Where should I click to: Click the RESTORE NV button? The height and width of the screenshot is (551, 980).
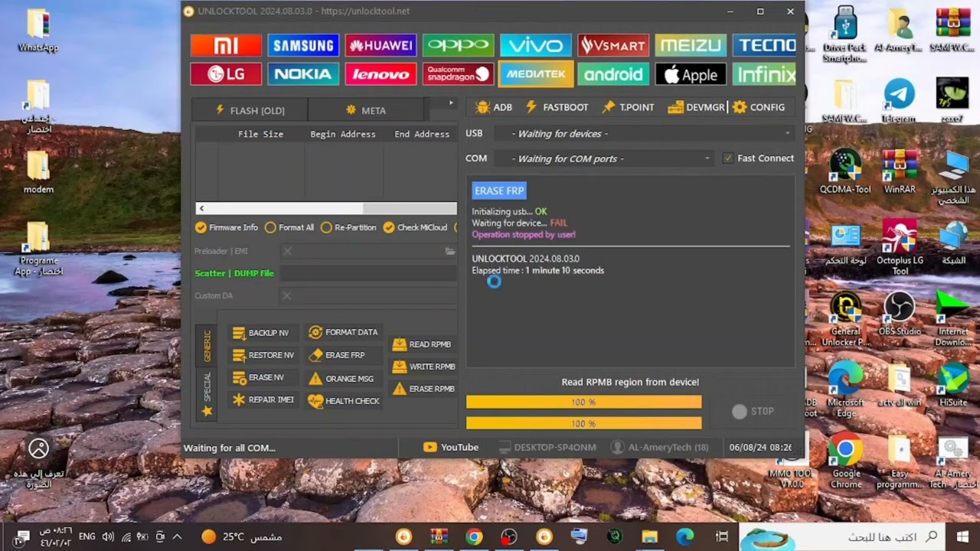pyautogui.click(x=263, y=355)
